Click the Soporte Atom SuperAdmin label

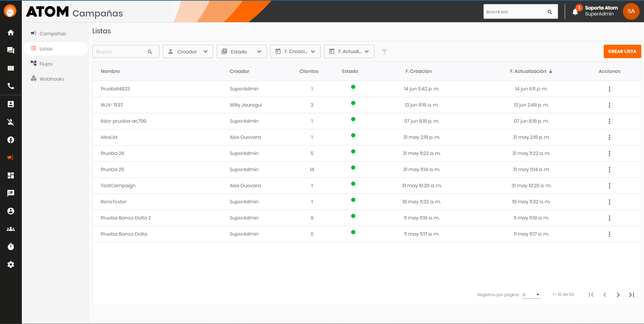point(601,11)
